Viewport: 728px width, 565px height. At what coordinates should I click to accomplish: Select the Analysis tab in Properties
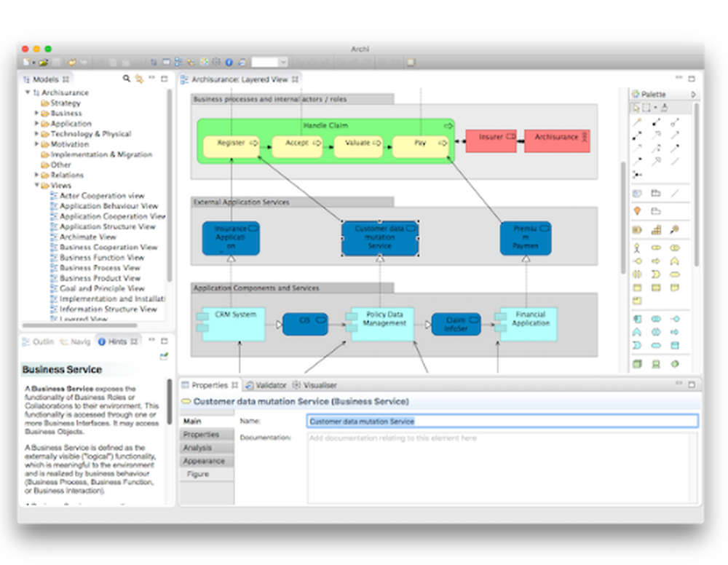pos(207,448)
